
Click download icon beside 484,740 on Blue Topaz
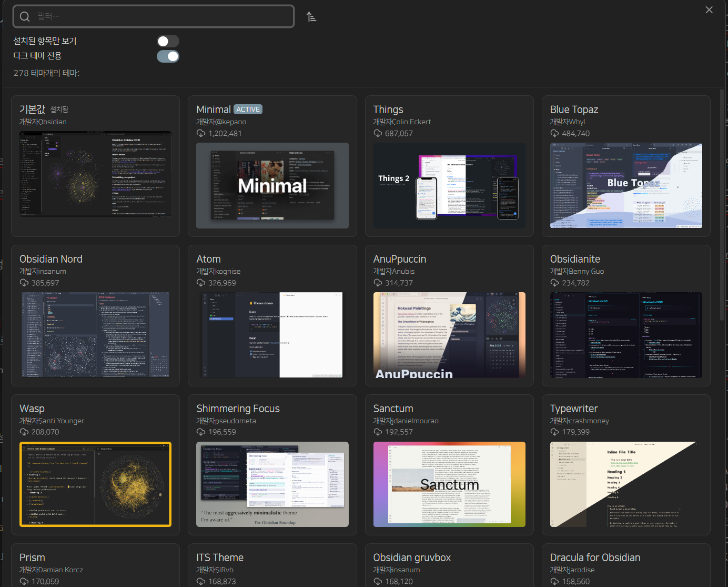(x=554, y=133)
